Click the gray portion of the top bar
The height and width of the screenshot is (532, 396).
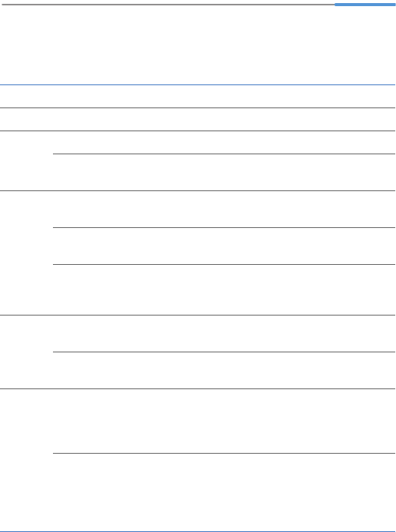point(168,5)
